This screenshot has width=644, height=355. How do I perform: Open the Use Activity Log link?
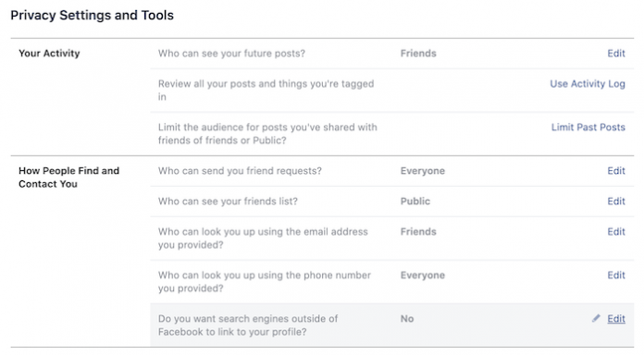588,84
